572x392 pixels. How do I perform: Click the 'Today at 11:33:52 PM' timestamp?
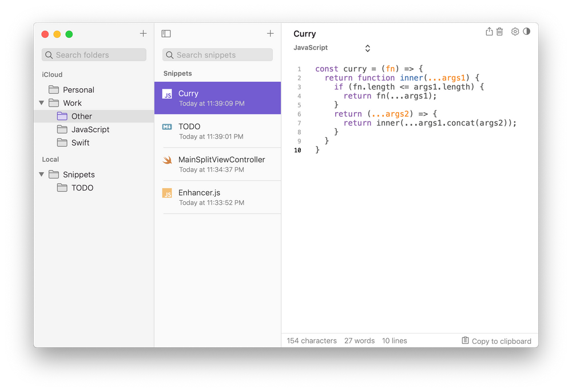point(212,203)
